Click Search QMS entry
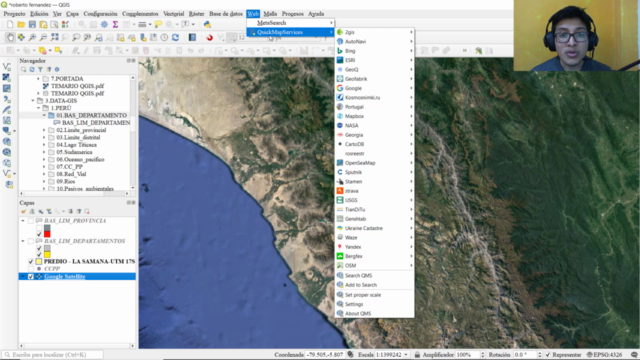The height and width of the screenshot is (360, 640). pyautogui.click(x=374, y=276)
